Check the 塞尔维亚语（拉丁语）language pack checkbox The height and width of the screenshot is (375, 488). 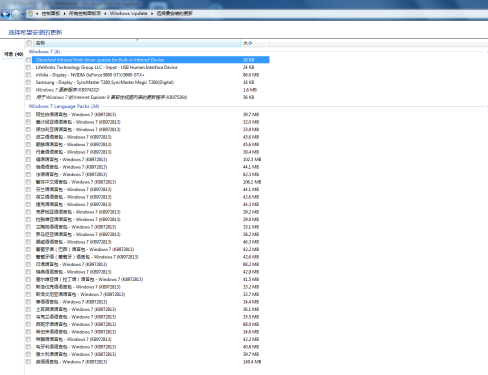pos(28,279)
